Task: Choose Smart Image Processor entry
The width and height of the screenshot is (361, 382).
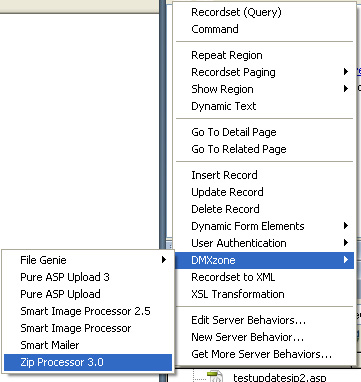Action: click(x=88, y=328)
